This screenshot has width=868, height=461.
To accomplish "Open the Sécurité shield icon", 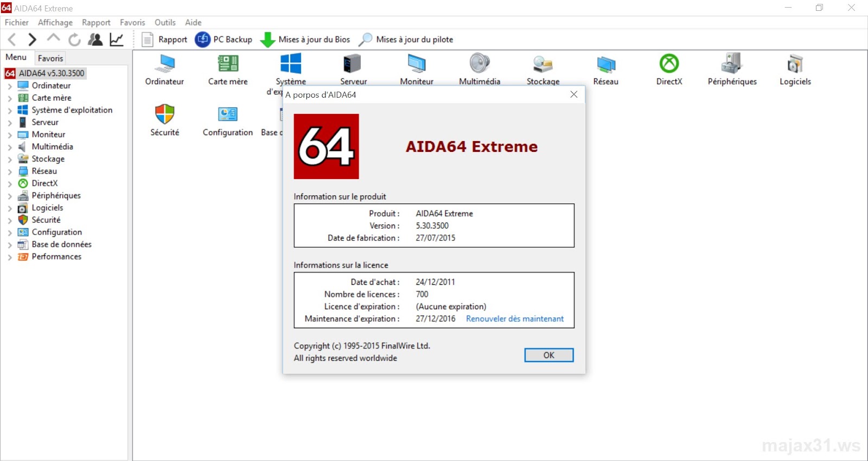I will pyautogui.click(x=165, y=120).
